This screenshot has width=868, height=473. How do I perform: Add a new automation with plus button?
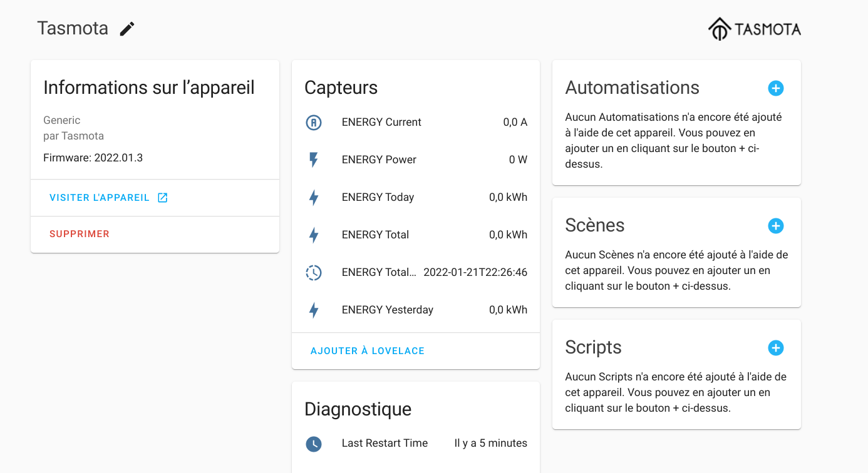775,88
